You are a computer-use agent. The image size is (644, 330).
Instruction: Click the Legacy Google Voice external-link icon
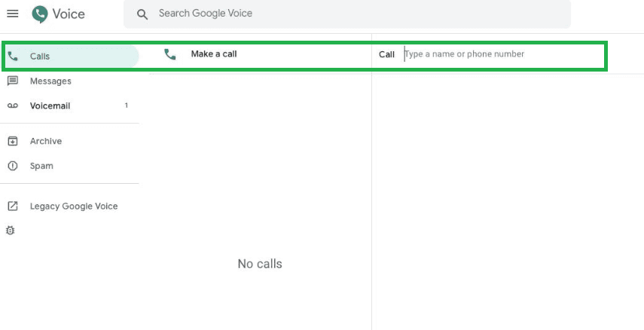12,206
